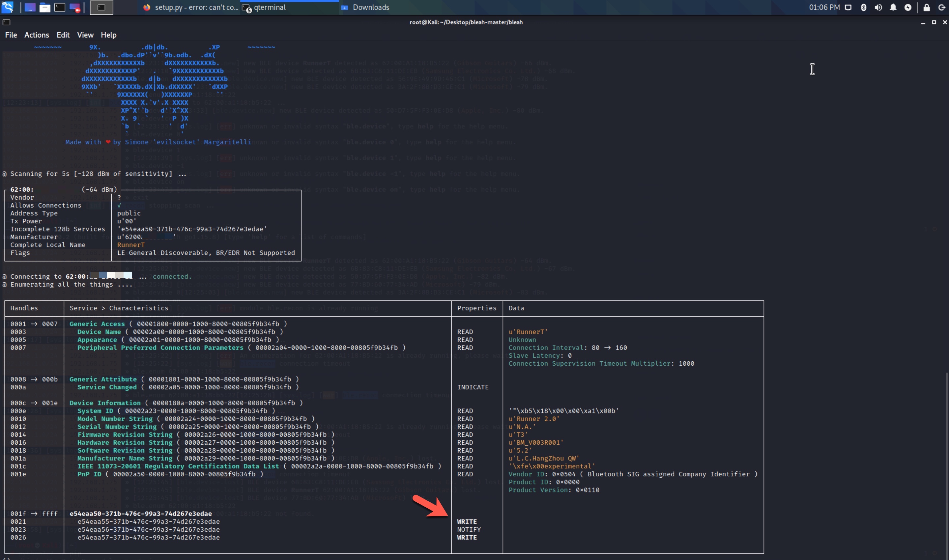The width and height of the screenshot is (949, 560).
Task: Open the Bluetooth tray icon
Action: click(863, 7)
